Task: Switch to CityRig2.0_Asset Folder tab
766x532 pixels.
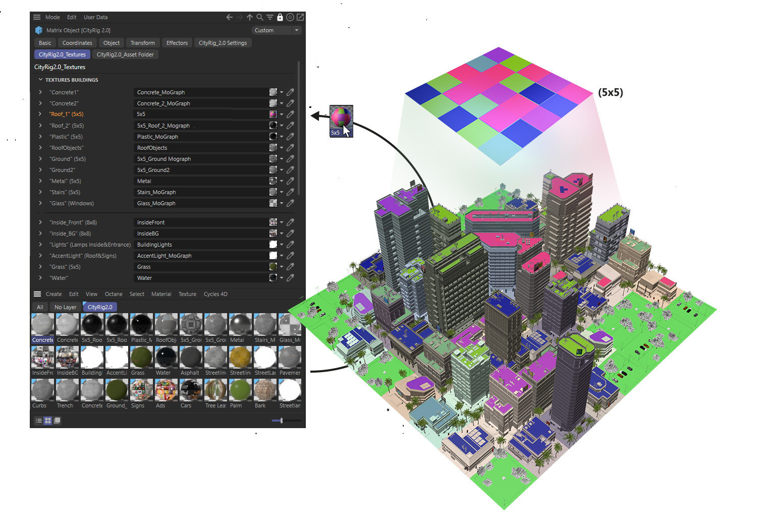Action: (x=125, y=54)
